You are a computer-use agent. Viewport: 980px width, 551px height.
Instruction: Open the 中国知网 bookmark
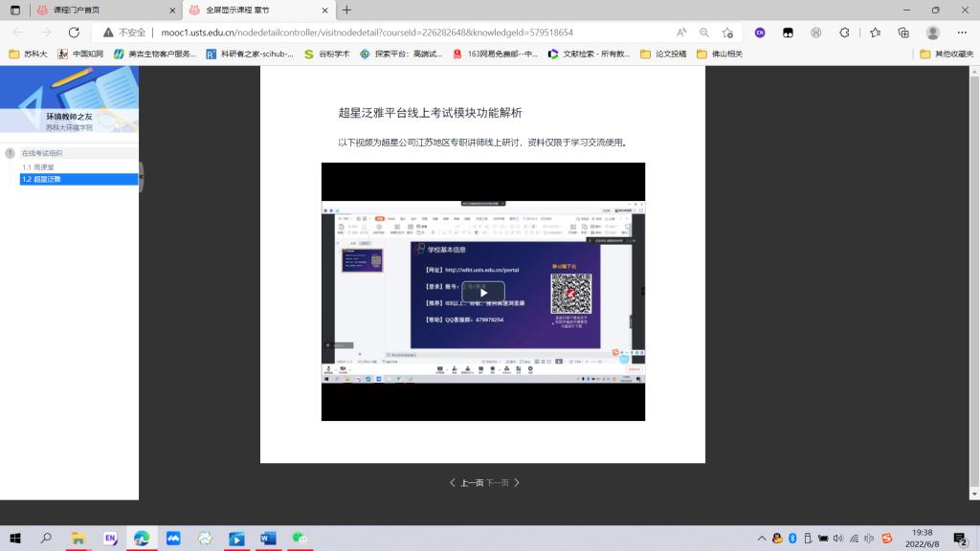click(x=80, y=54)
